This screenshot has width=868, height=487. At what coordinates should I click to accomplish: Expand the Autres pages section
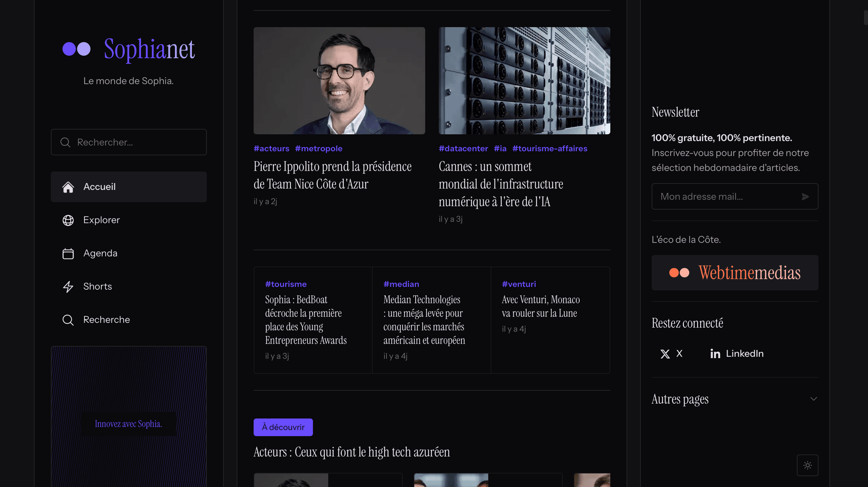click(x=735, y=399)
